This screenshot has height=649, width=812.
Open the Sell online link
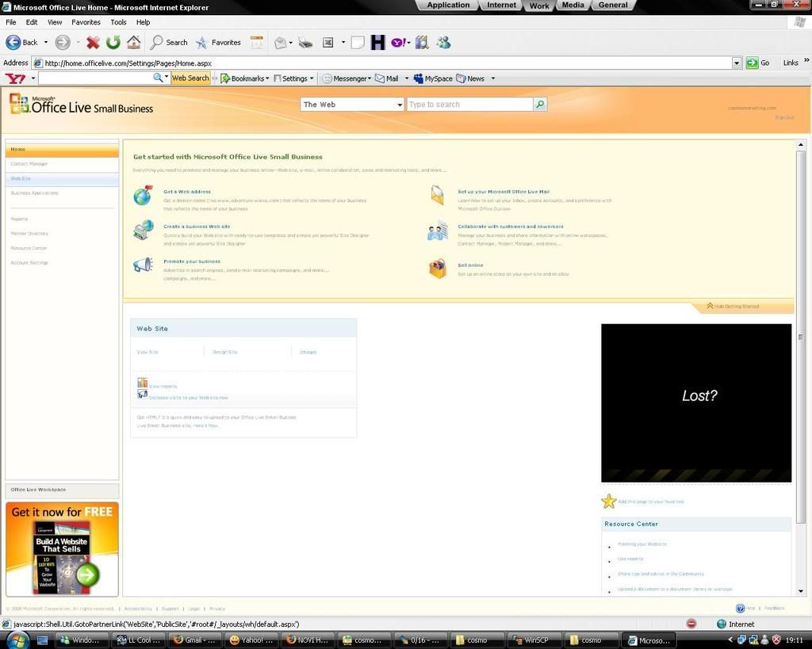(470, 265)
